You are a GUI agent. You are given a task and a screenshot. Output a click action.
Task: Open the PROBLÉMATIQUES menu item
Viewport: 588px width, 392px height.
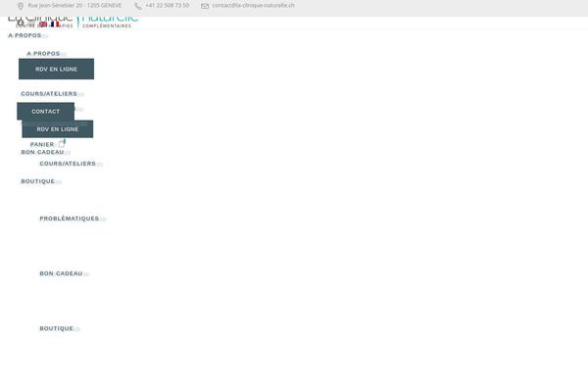pyautogui.click(x=70, y=219)
